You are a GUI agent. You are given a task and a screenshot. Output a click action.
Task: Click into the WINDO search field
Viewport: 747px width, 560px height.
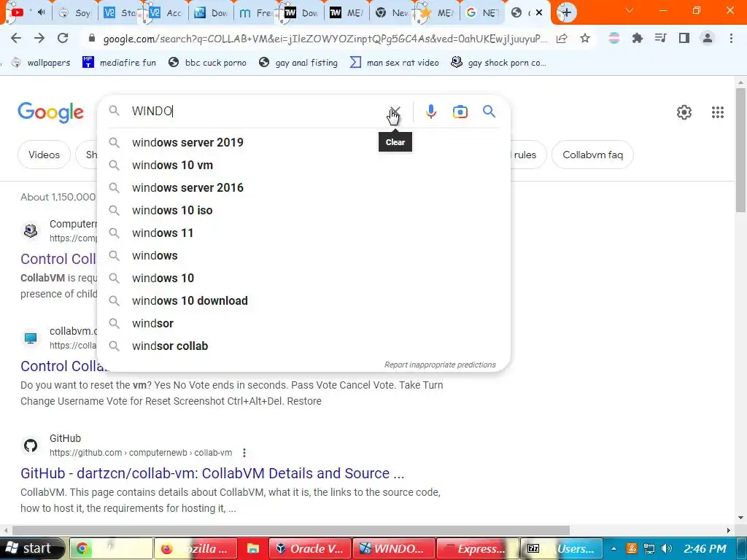coord(258,111)
